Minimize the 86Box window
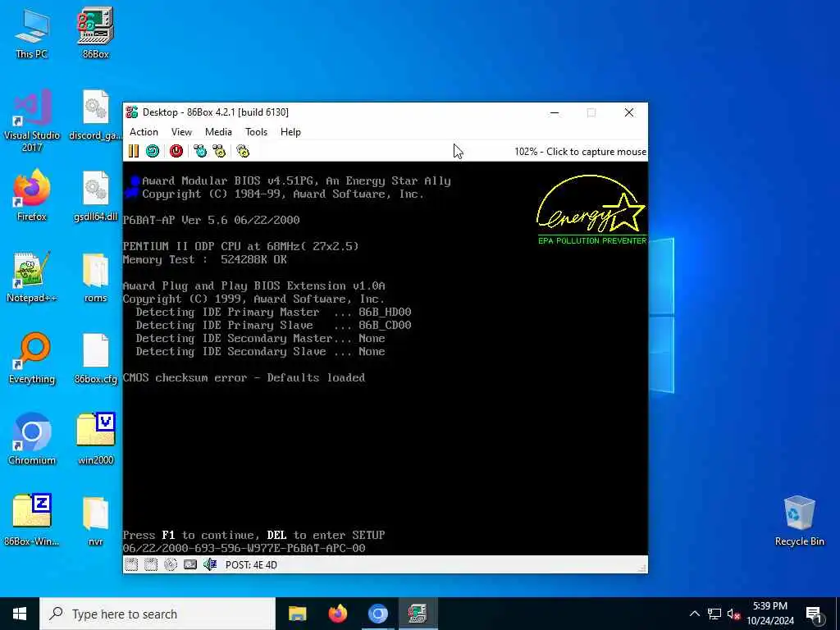The image size is (840, 630). tap(555, 112)
